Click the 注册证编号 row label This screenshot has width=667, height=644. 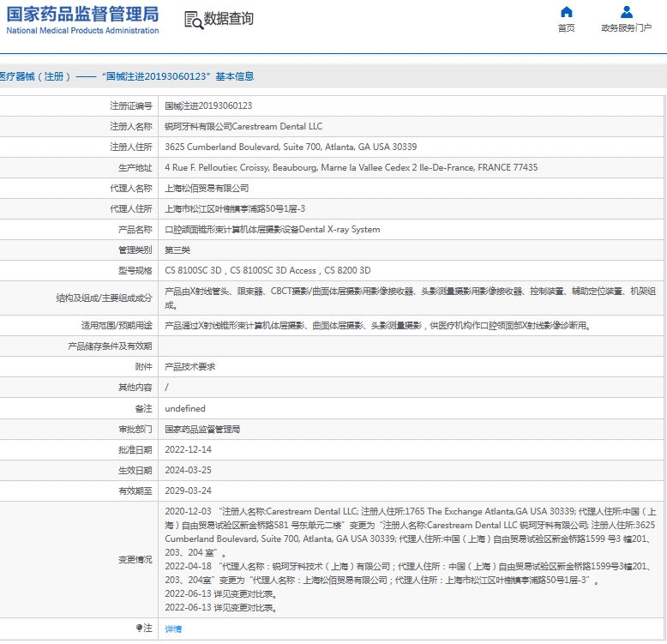coord(130,106)
